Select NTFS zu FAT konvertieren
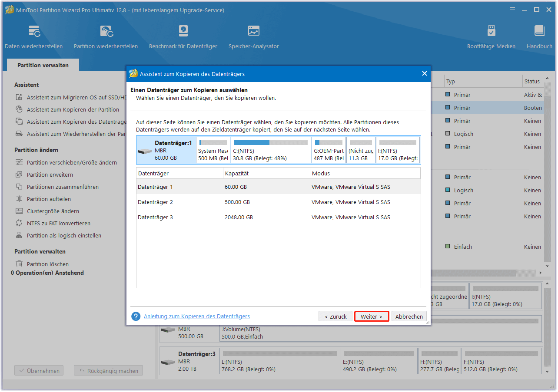 pyautogui.click(x=59, y=223)
